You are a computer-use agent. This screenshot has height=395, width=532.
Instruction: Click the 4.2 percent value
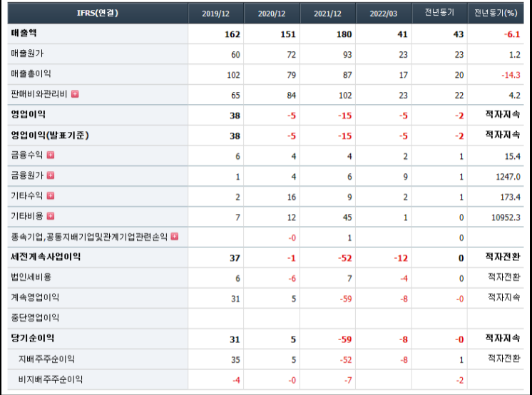[515, 96]
